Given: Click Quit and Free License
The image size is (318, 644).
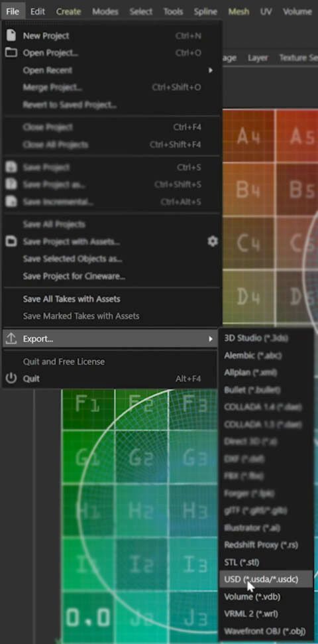Looking at the screenshot, I should pyautogui.click(x=64, y=361).
